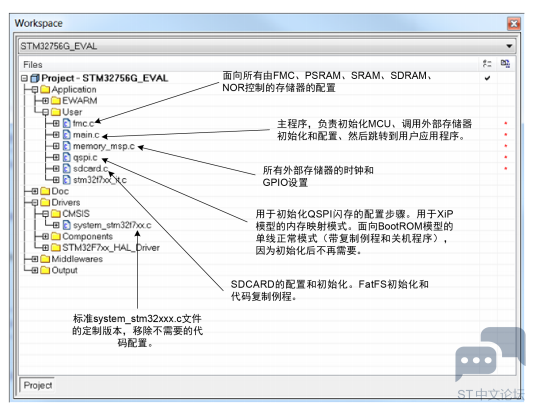
Task: Click the build options column header icon
Action: pos(487,63)
